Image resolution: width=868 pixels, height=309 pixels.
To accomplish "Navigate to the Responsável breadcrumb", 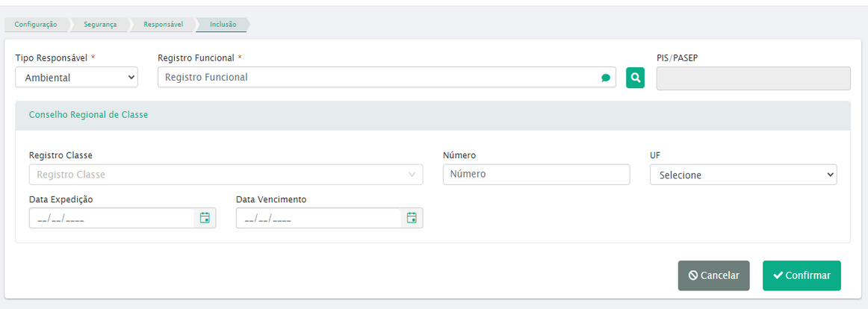I will pos(164,25).
